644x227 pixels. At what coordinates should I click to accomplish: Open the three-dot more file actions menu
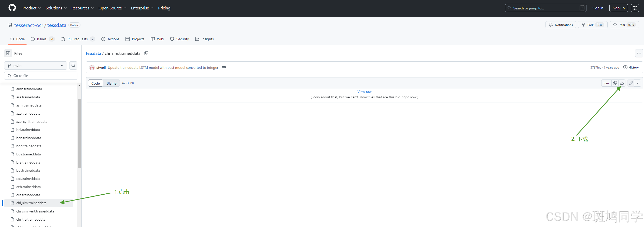click(639, 53)
